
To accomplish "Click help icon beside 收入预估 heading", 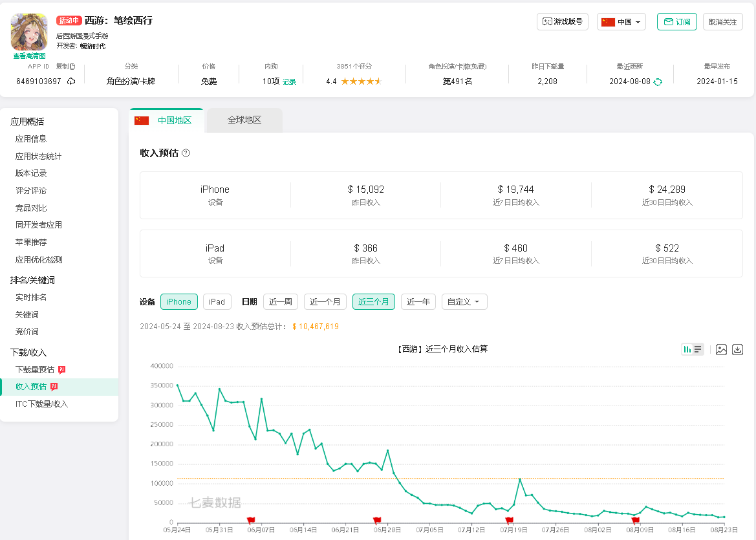I will 186,153.
